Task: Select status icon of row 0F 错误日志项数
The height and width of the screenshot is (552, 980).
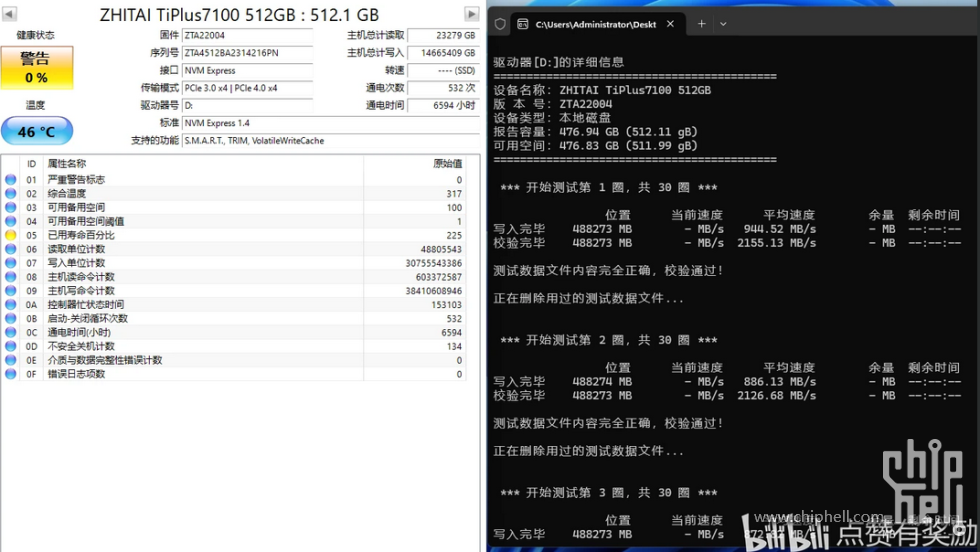Action: [x=11, y=374]
